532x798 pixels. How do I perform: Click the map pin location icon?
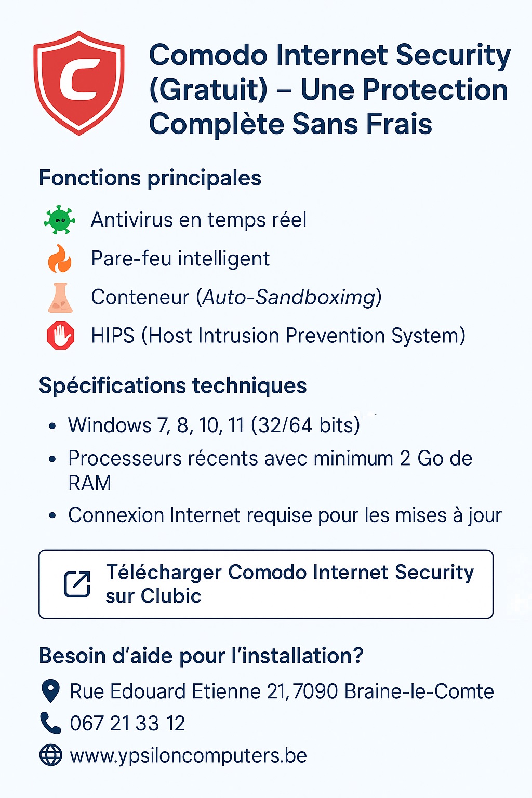50,691
